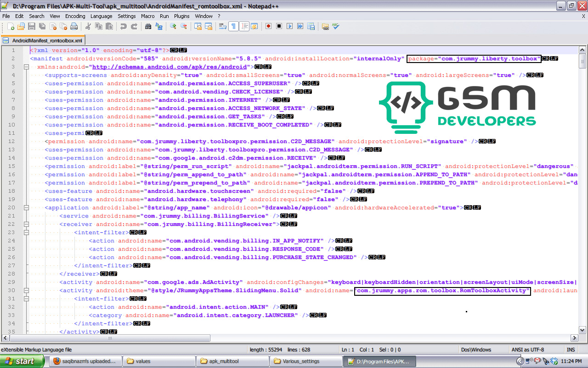Play back the recorded macro

click(x=289, y=27)
